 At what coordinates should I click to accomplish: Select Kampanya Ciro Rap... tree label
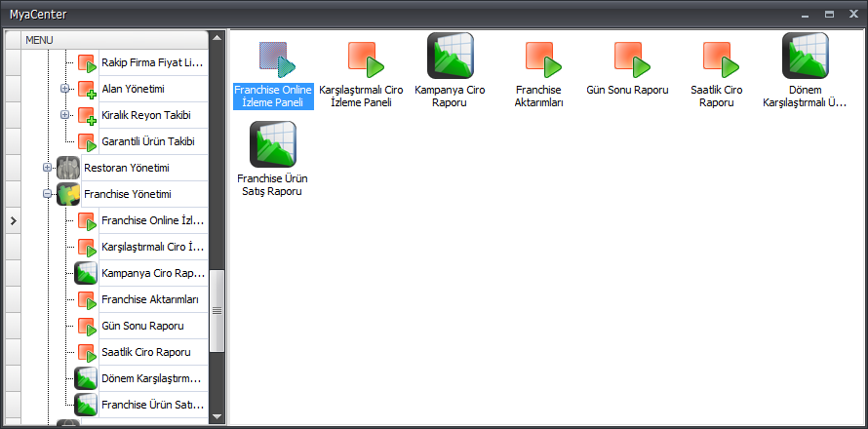153,273
